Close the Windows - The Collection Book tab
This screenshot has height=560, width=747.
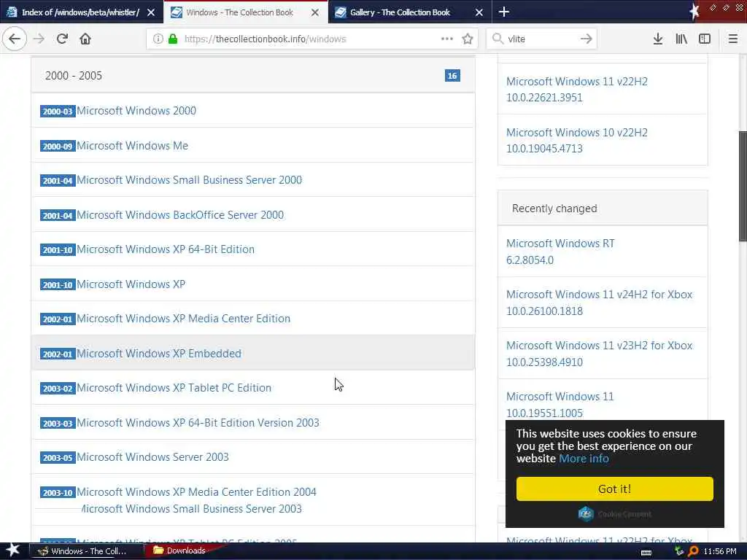(315, 12)
